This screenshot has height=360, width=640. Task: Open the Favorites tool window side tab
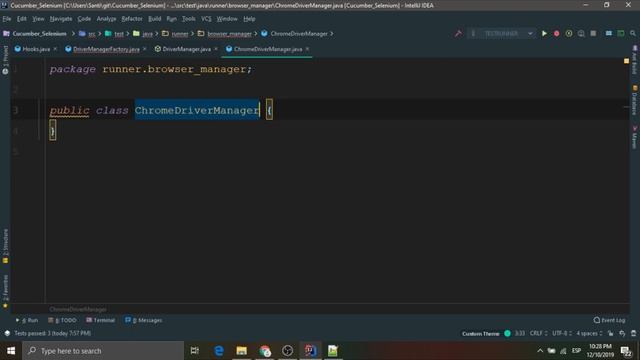tap(5, 291)
